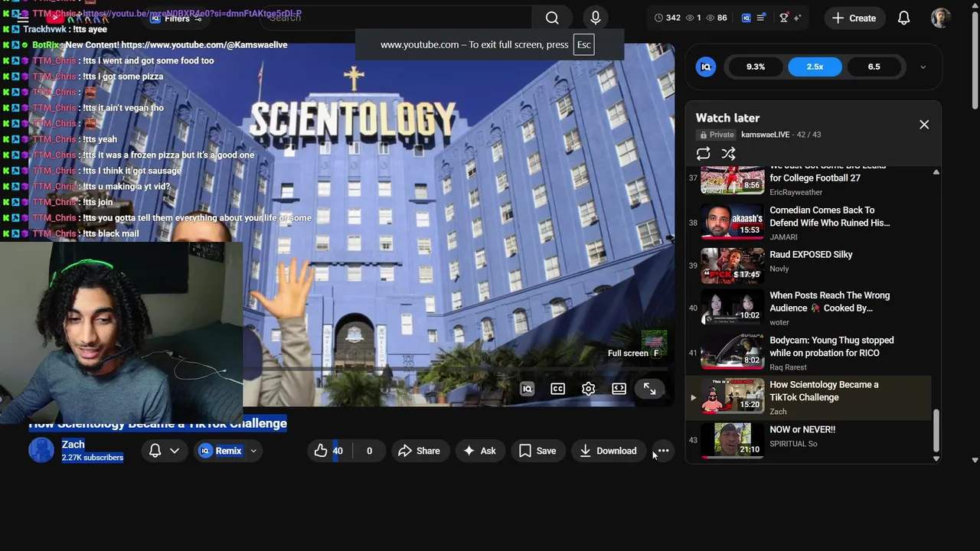Open the vidIQ extension icon in top bar
Screen dimensions: 980x551
(746, 18)
